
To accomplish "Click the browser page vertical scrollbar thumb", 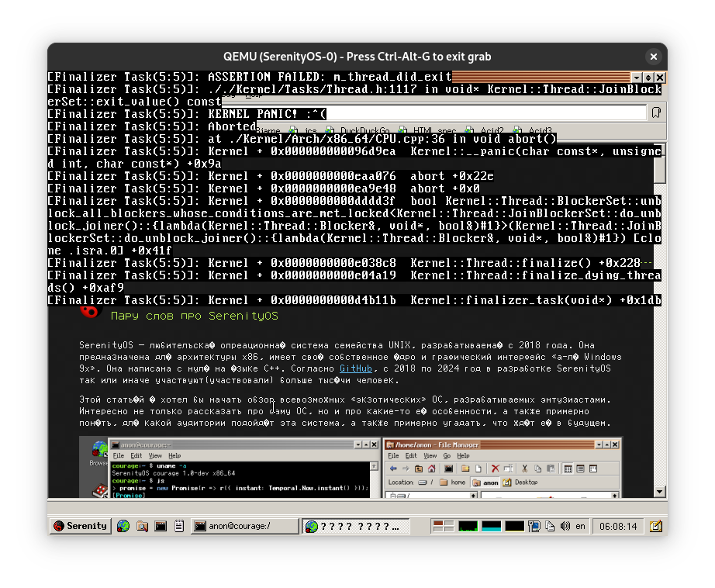I will [659, 169].
